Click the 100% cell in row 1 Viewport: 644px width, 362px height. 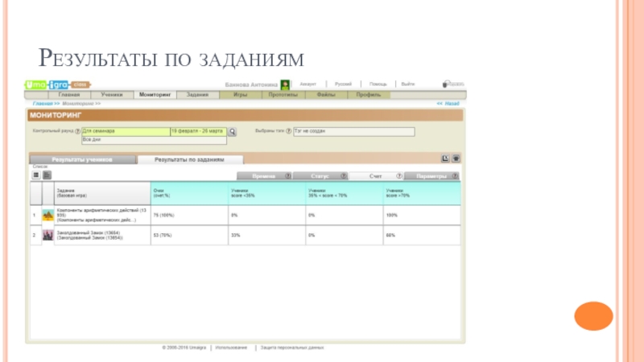tap(422, 215)
